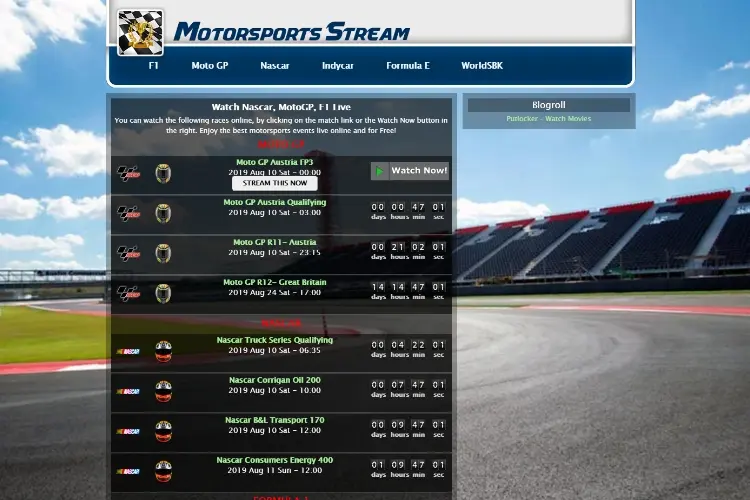The width and height of the screenshot is (750, 500).
Task: Click the Nascar logo for B&L Transport 170
Action: [x=128, y=432]
